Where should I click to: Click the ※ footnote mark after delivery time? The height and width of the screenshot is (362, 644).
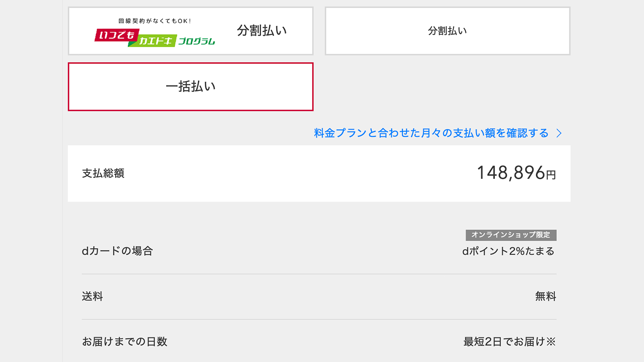point(551,342)
